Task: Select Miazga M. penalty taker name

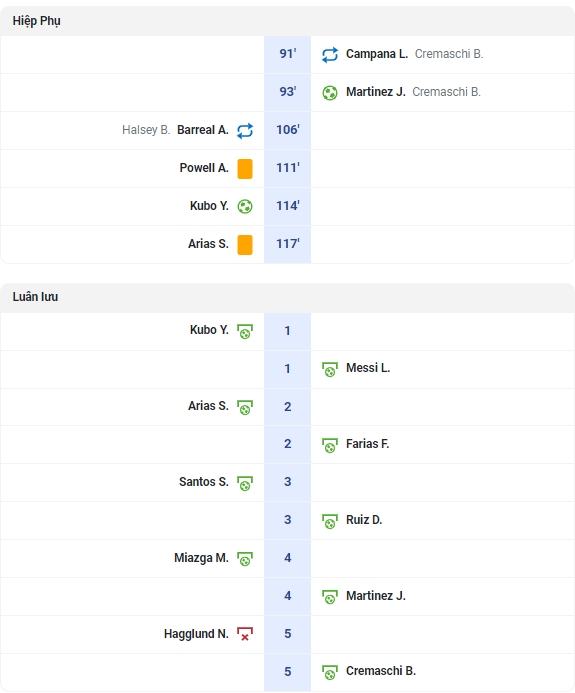Action: (x=201, y=558)
